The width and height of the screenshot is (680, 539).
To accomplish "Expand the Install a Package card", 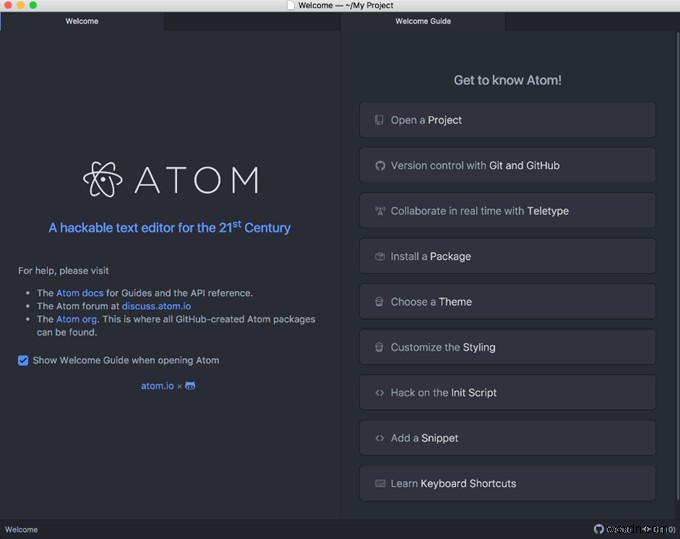I will pyautogui.click(x=507, y=257).
